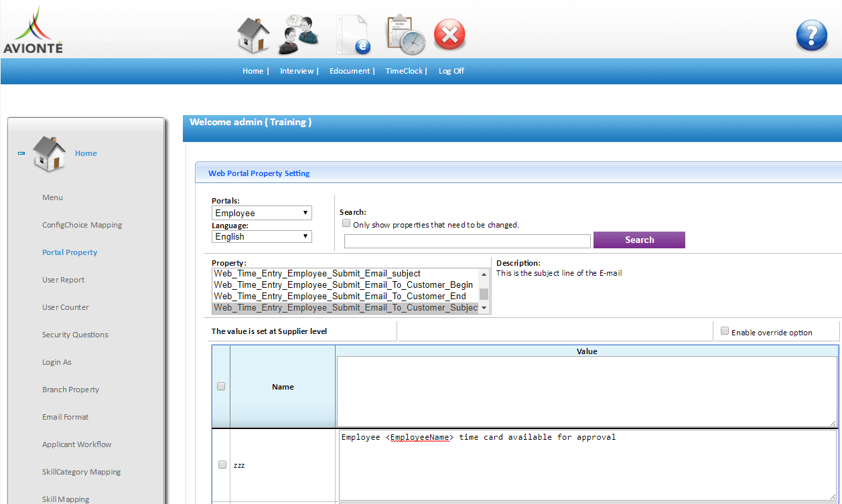Open the TimeClock clipboard icon
842x504 pixels.
tap(405, 34)
